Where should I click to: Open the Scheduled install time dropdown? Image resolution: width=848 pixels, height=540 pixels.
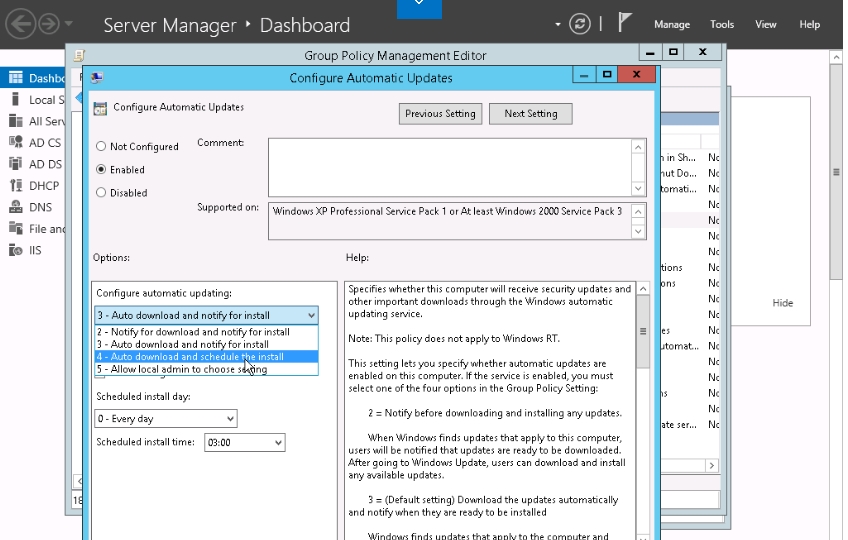(244, 442)
